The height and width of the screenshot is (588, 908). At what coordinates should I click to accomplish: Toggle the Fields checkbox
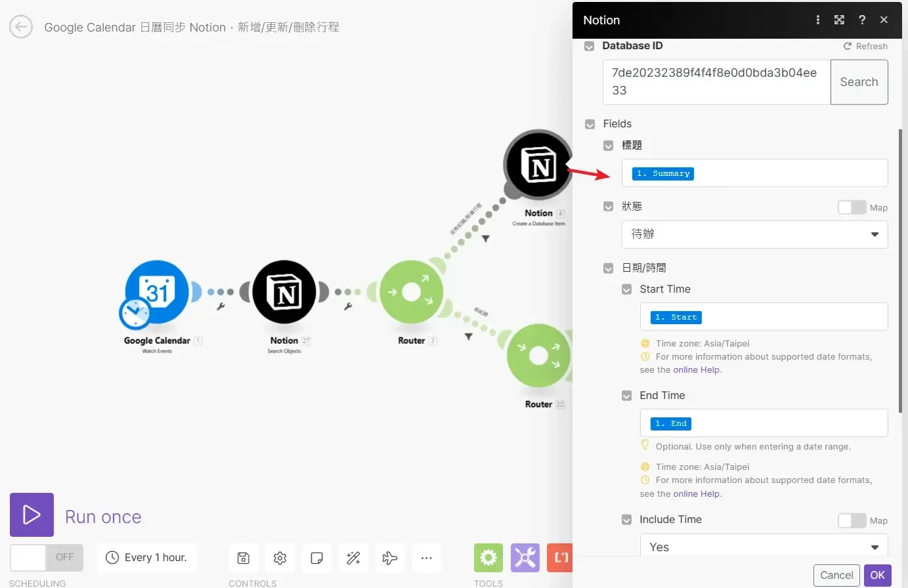590,124
